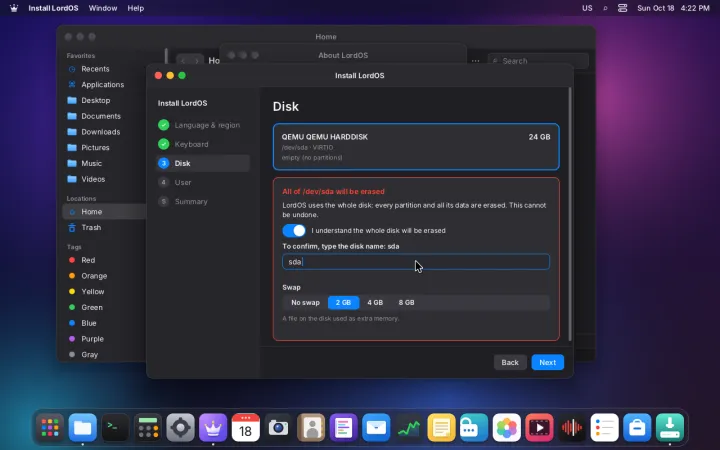Viewport: 720px width, 450px height.
Task: Open the Window menu
Action: point(103,8)
